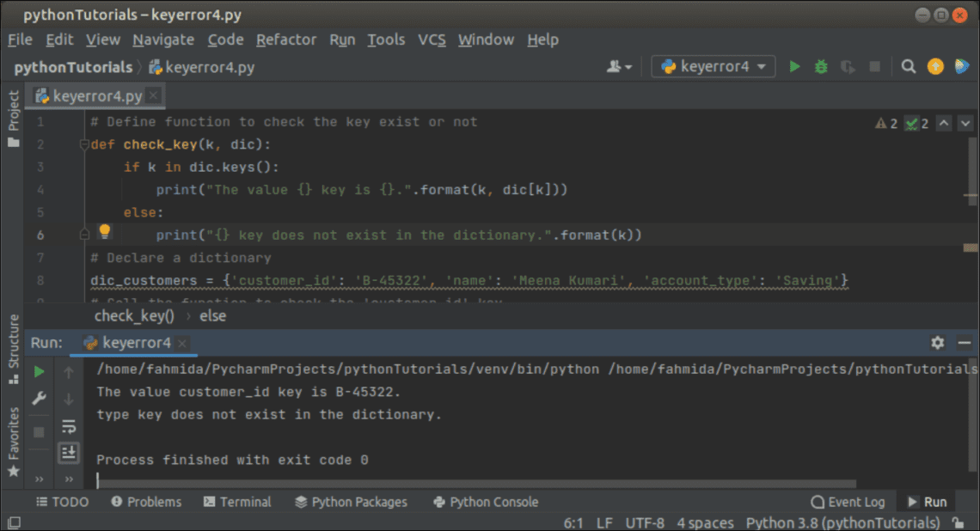This screenshot has height=531, width=980.
Task: Start debugging with the bug icon
Action: tap(821, 66)
